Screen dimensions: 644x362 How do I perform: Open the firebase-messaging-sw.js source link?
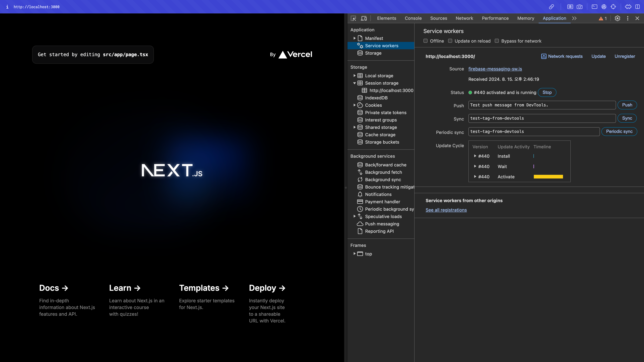tap(495, 69)
